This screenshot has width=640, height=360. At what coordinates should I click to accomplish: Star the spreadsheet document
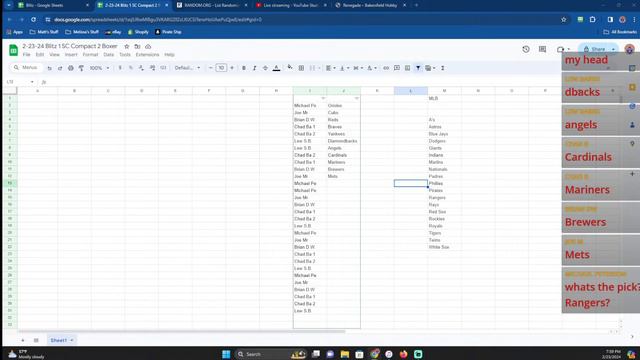(x=127, y=47)
